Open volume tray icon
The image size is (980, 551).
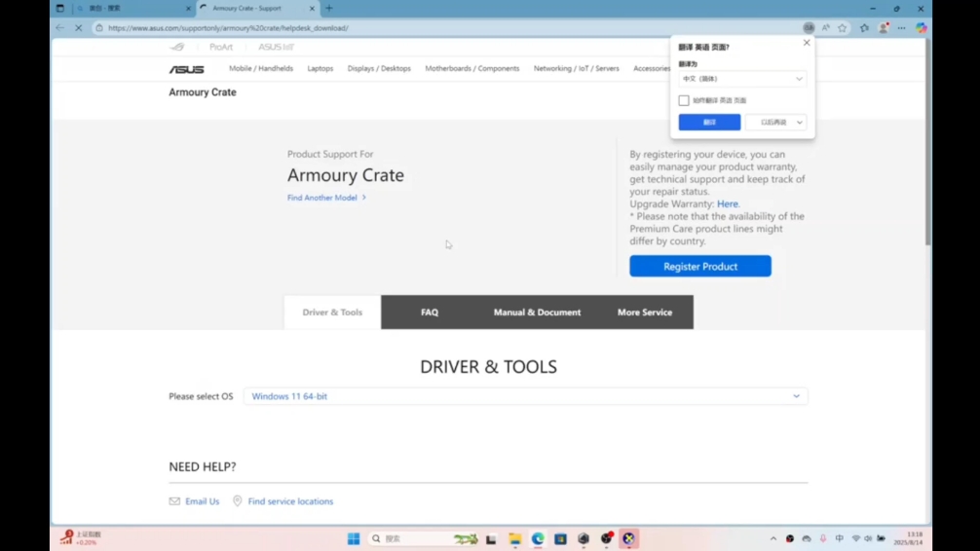(x=868, y=538)
